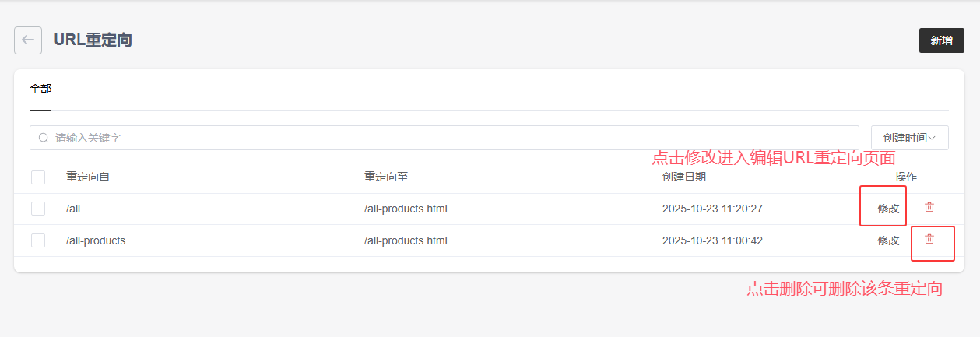The width and height of the screenshot is (980, 337).
Task: Click the 重定向至 column header
Action: click(386, 177)
